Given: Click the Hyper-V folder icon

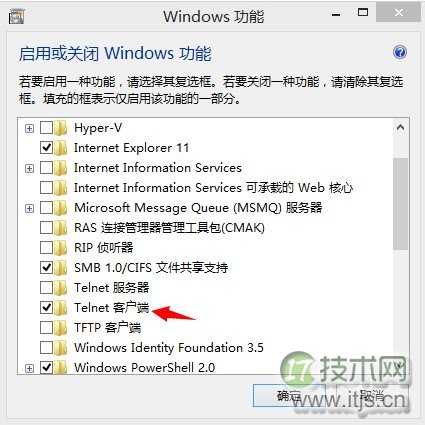Looking at the screenshot, I should click(x=61, y=128).
